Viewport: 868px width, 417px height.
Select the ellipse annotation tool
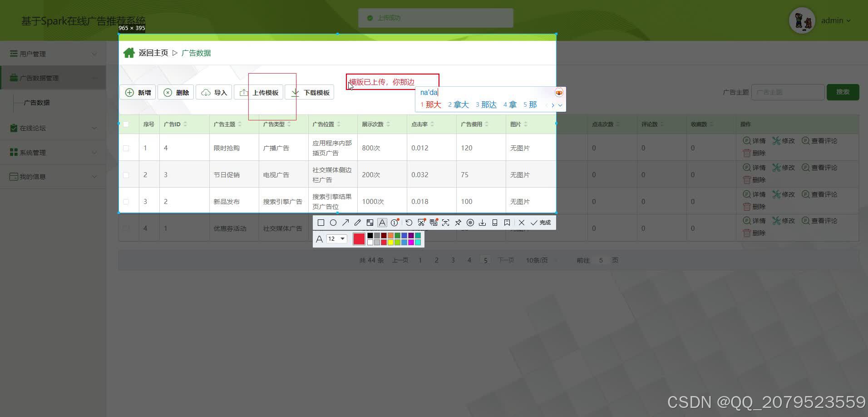pos(333,223)
